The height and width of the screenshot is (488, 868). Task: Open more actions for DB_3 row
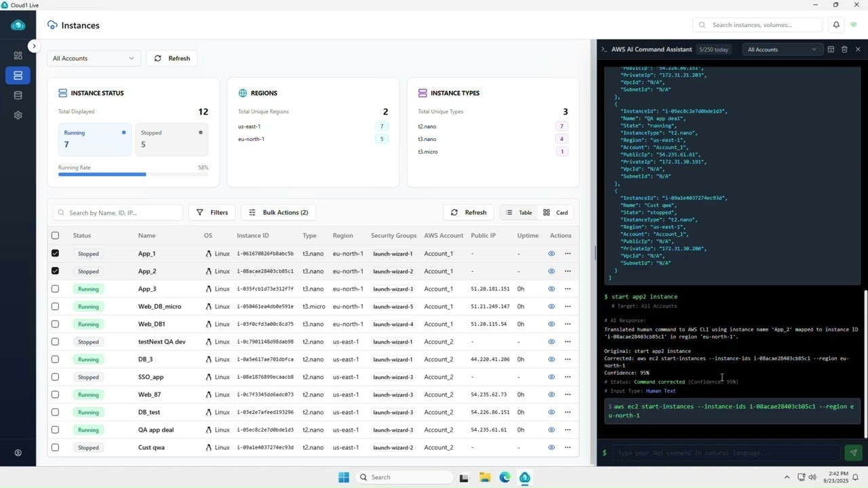(568, 359)
